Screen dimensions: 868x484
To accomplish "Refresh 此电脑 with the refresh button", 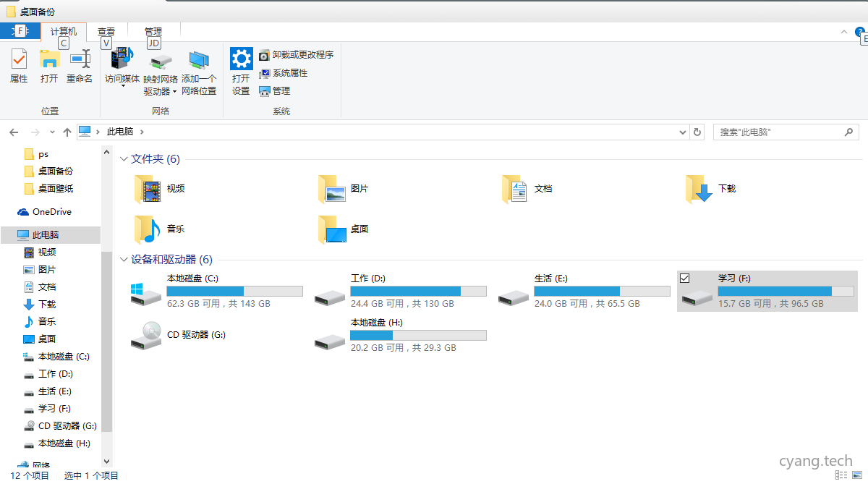I will tap(696, 132).
